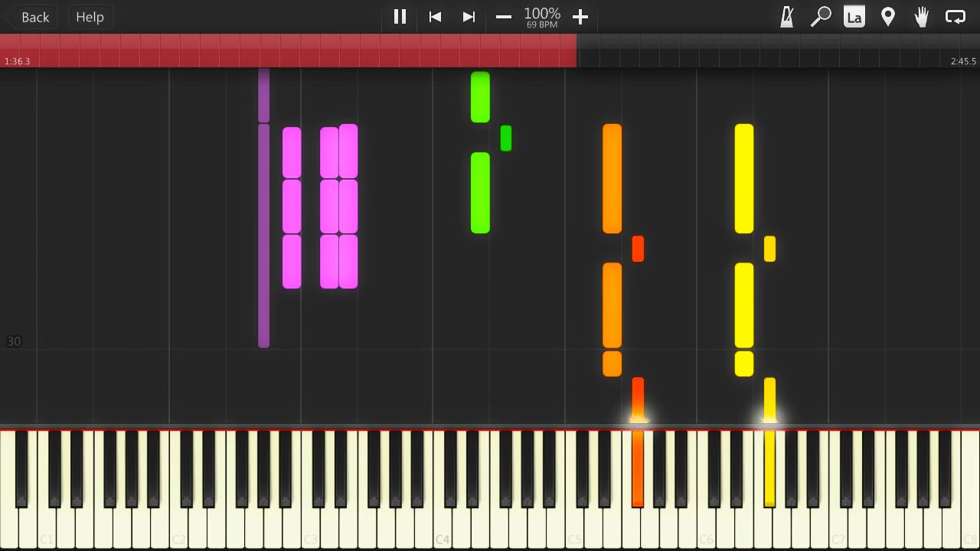This screenshot has height=551, width=980.
Task: Click the red song progress bar
Action: coord(288,51)
